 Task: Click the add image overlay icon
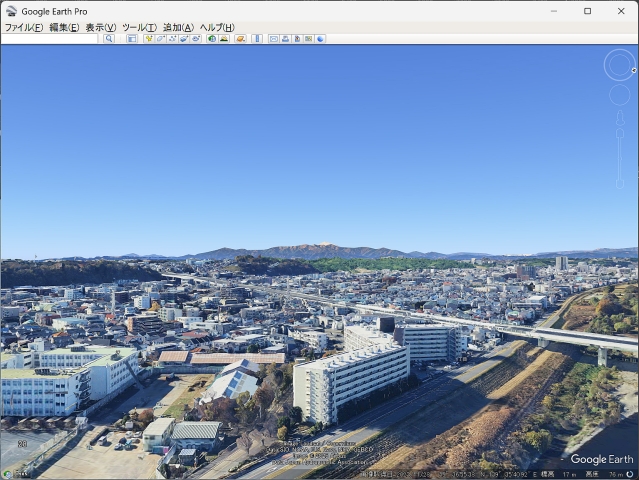[184, 39]
